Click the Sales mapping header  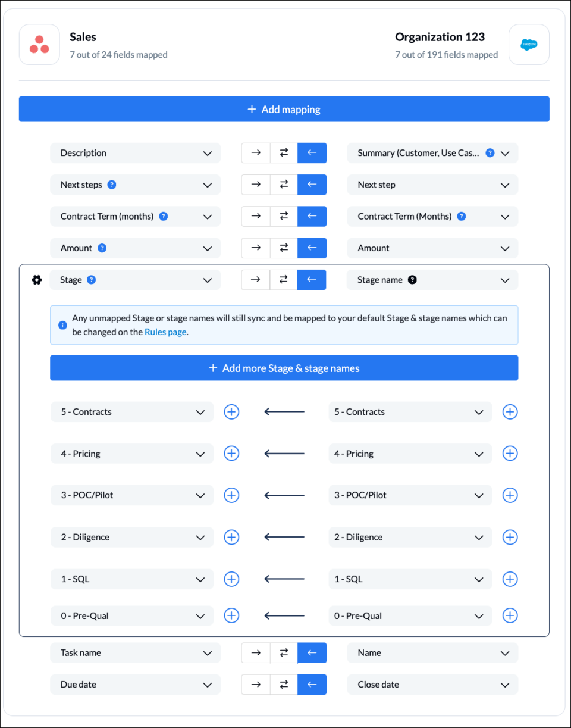83,37
